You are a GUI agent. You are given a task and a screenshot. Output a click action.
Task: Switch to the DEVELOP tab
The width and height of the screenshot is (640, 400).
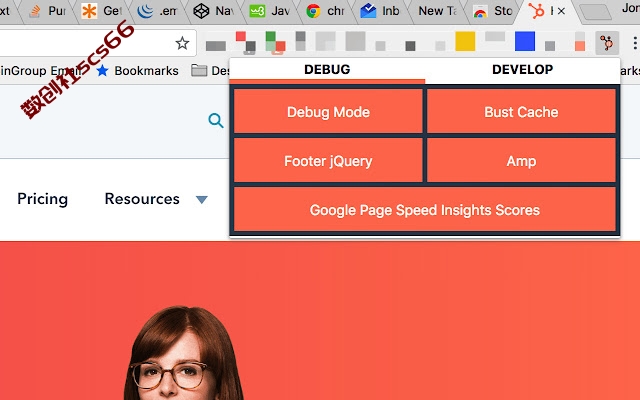tap(522, 70)
